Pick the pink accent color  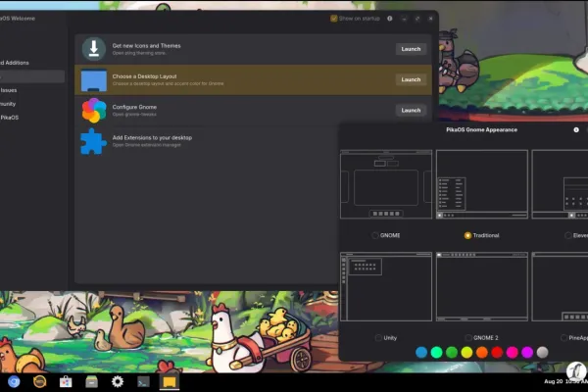(x=512, y=352)
